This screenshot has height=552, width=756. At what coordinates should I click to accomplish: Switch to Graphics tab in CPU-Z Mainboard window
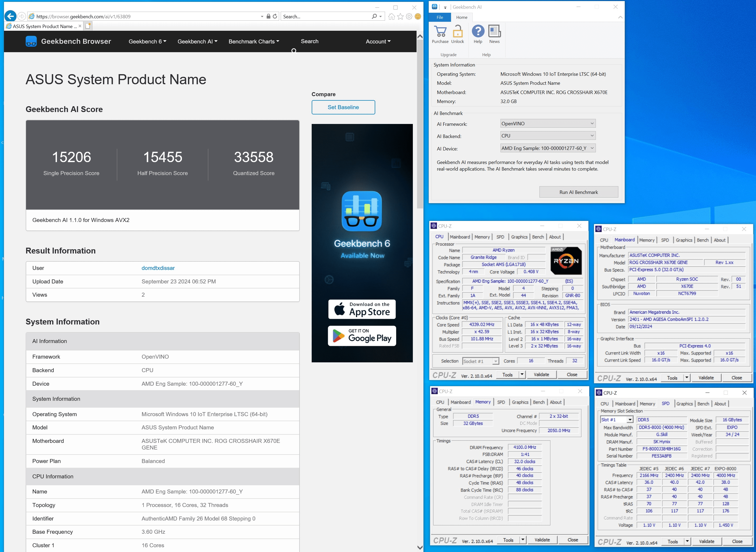(684, 240)
